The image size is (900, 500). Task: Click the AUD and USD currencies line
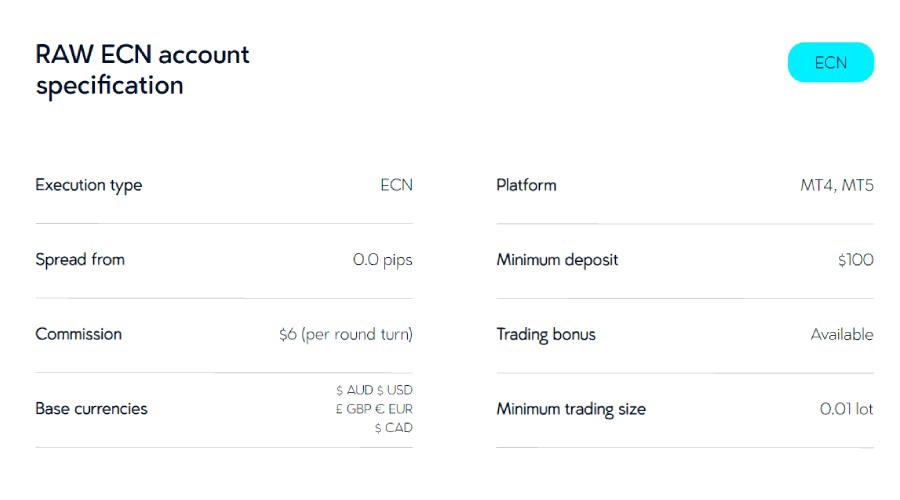[374, 390]
